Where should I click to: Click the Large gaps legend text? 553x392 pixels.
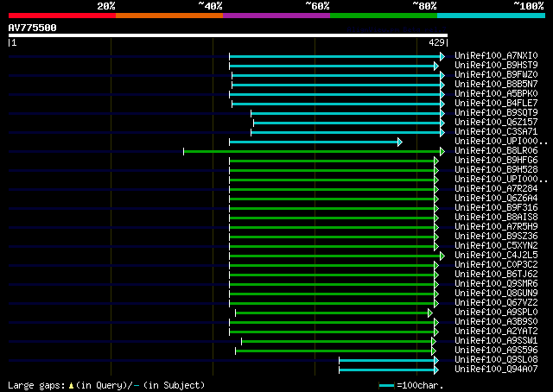(106, 386)
